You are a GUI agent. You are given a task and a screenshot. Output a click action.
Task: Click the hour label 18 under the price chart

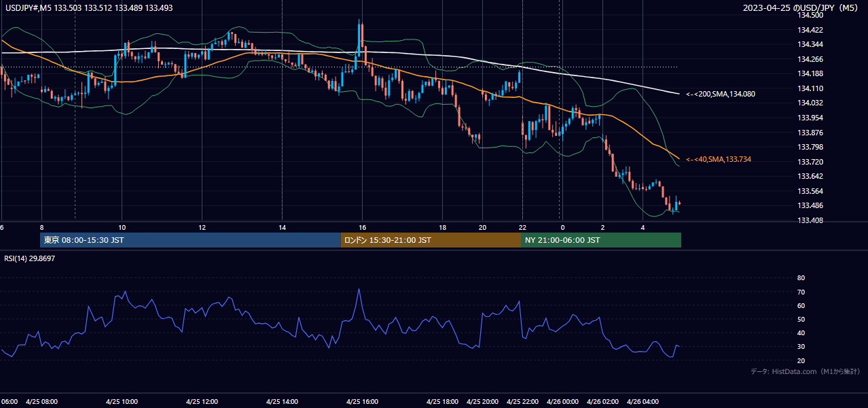[442, 227]
